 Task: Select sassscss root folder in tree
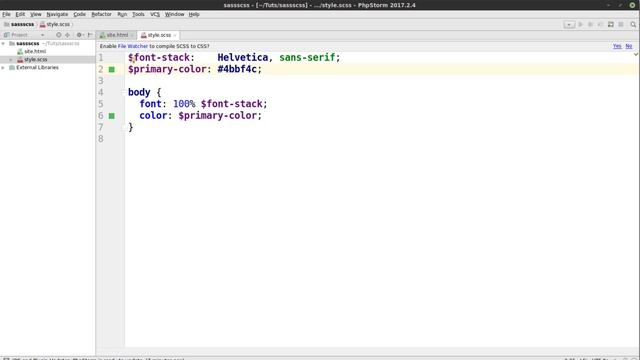pyautogui.click(x=27, y=43)
